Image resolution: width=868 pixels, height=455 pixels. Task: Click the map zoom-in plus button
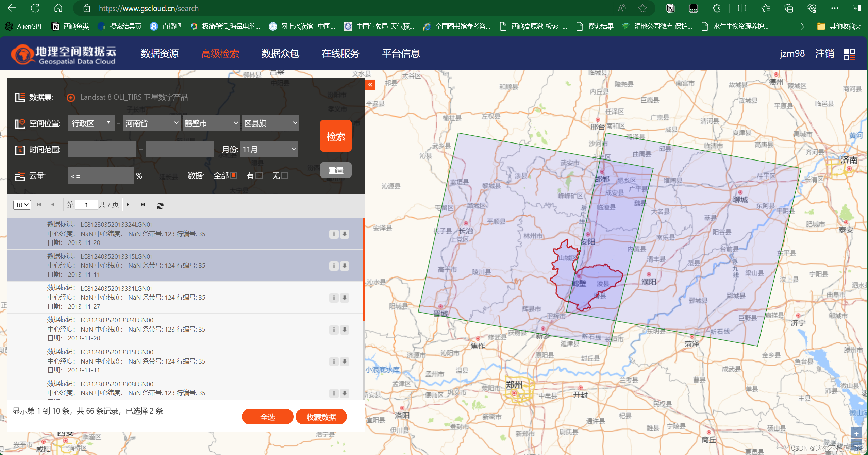click(856, 434)
